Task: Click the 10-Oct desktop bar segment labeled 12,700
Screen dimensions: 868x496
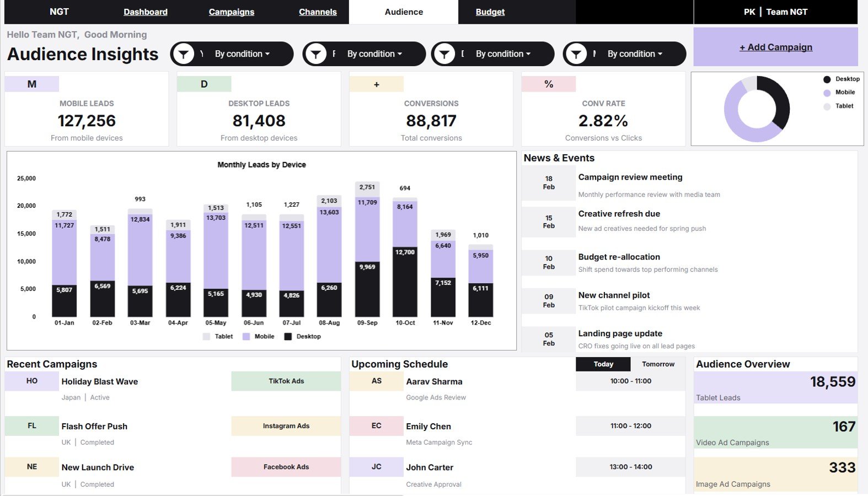Action: coord(405,282)
